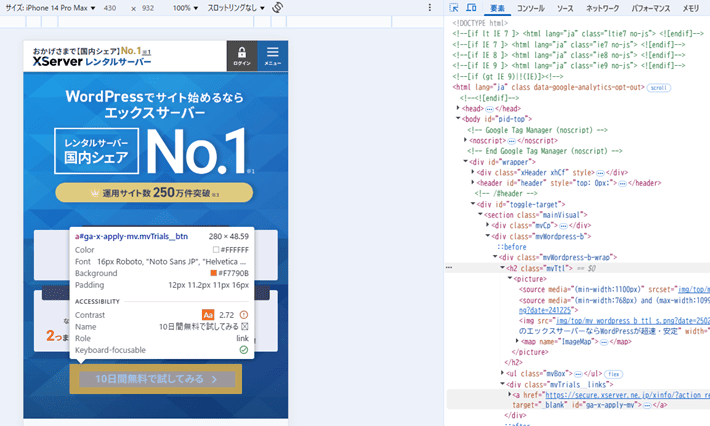Viewport: 710px width, 426px height.
Task: Collapse the picture element node
Action: tap(509, 278)
